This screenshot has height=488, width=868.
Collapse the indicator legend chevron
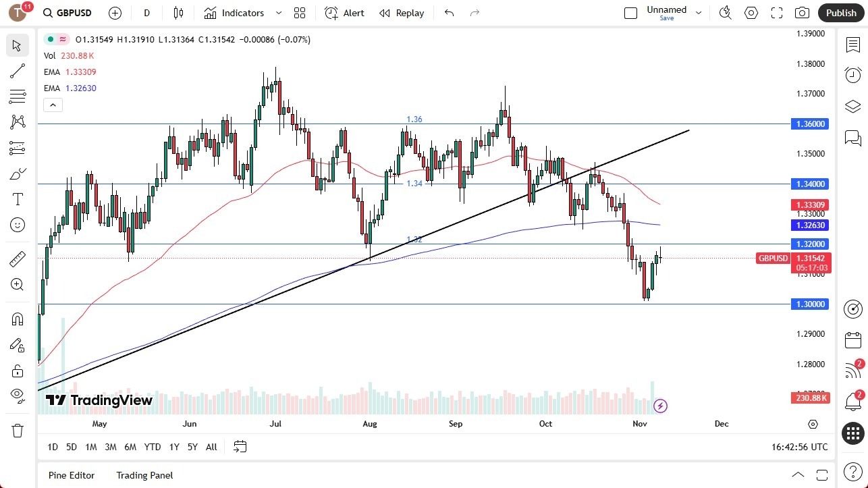coord(53,105)
